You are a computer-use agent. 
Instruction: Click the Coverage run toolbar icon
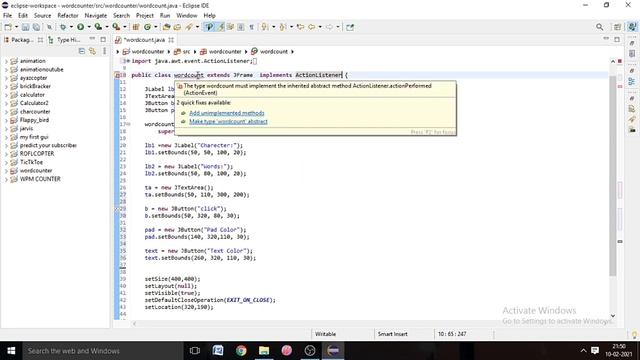(x=98, y=27)
